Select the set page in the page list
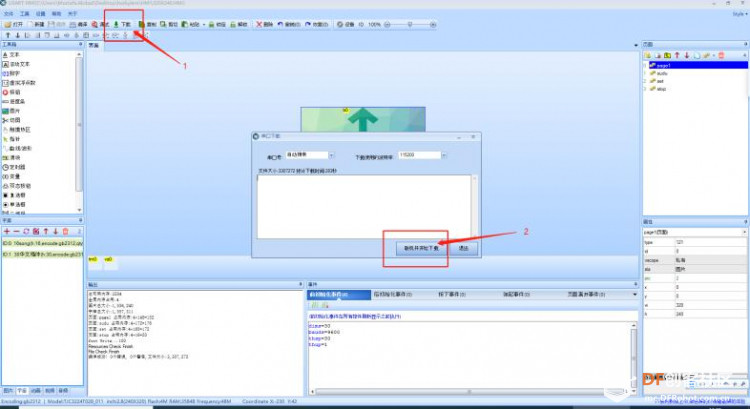This screenshot has height=409, width=750. pyautogui.click(x=660, y=81)
